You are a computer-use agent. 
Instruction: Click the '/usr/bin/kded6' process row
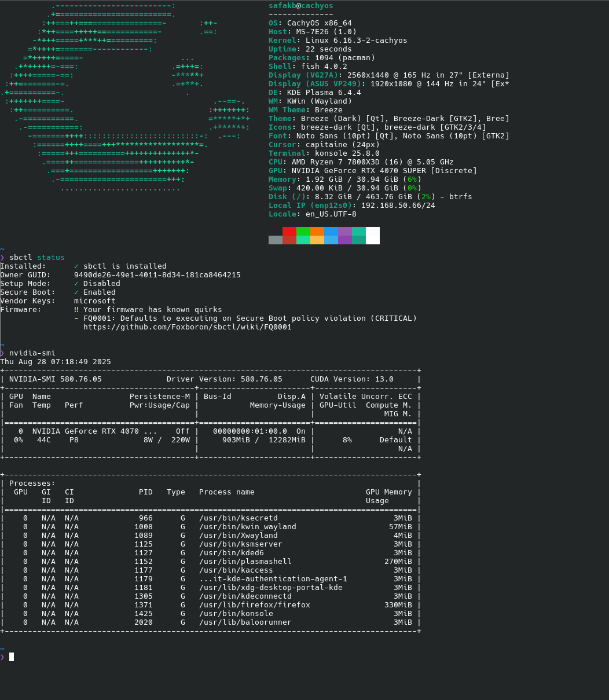coord(211,553)
